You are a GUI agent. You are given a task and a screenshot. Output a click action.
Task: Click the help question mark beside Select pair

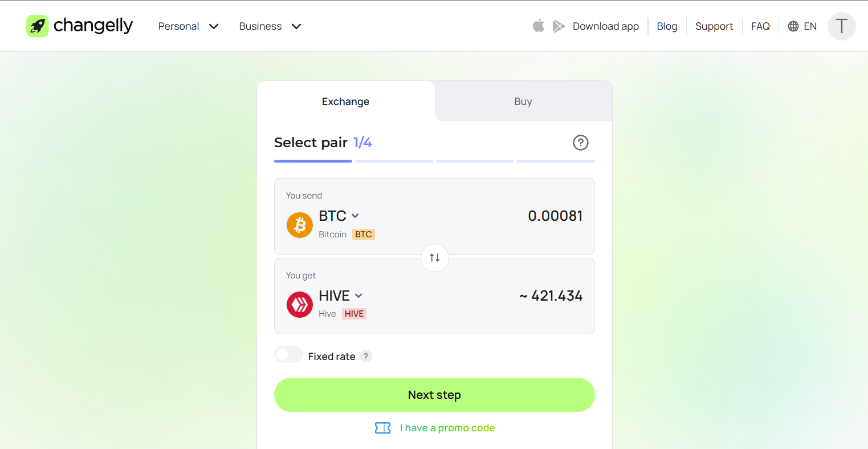[x=580, y=143]
